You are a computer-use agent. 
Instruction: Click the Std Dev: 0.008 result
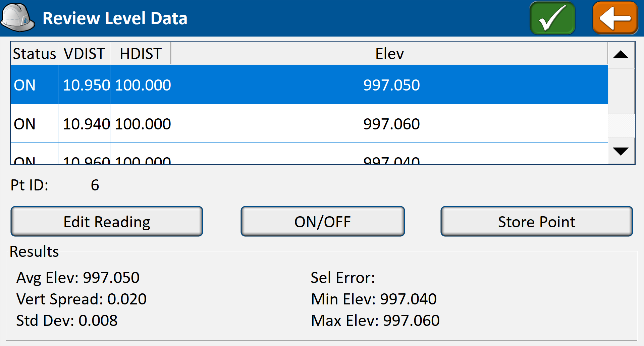(67, 321)
